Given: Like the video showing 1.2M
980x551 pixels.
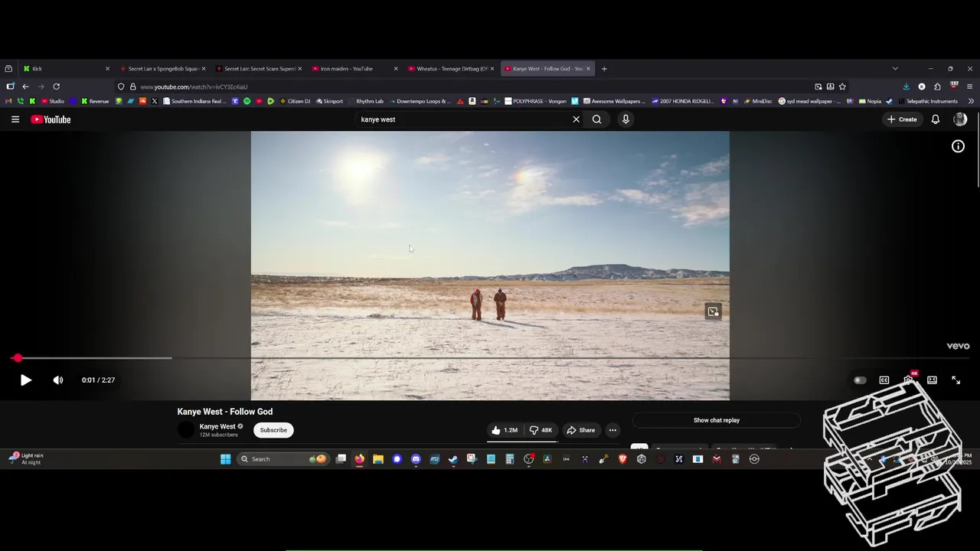Looking at the screenshot, I should point(505,430).
